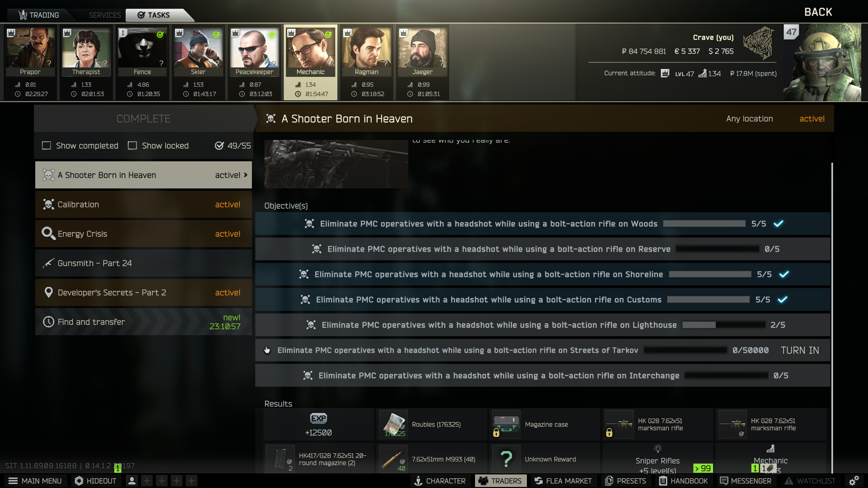
Task: Open the Messenger panel
Action: [746, 481]
